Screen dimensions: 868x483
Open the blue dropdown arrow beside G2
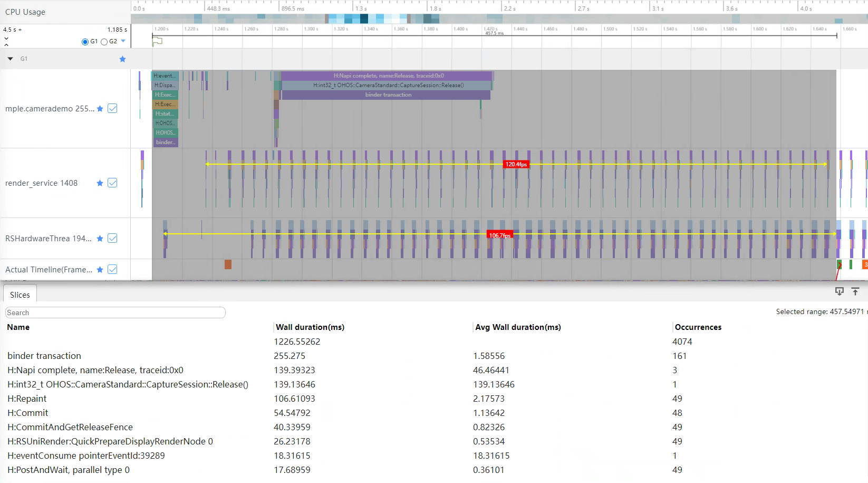pyautogui.click(x=123, y=41)
